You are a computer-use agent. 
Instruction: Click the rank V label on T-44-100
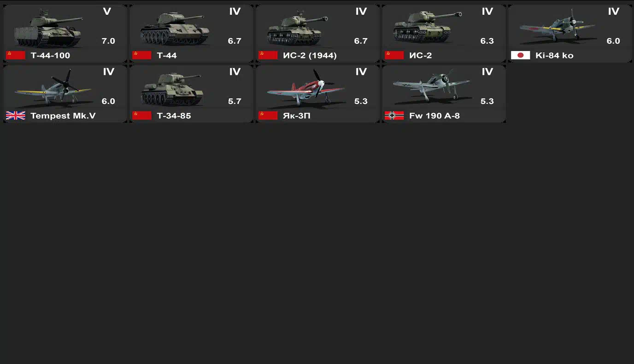click(107, 12)
